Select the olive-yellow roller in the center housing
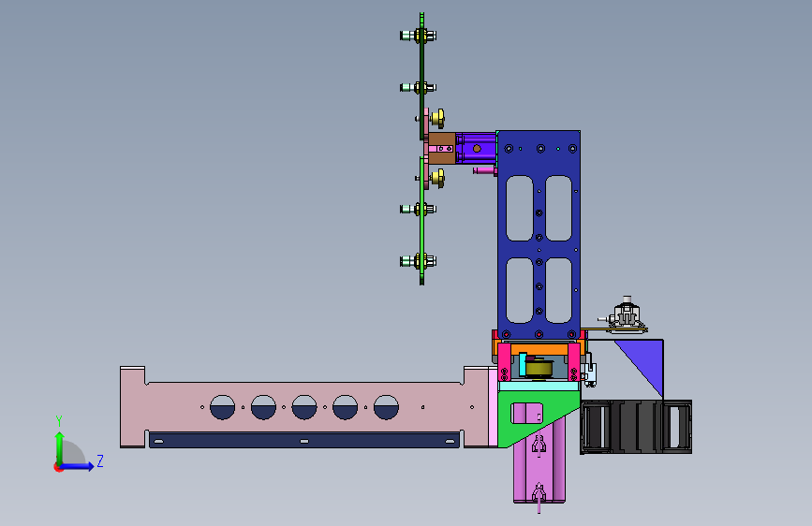 pos(539,368)
